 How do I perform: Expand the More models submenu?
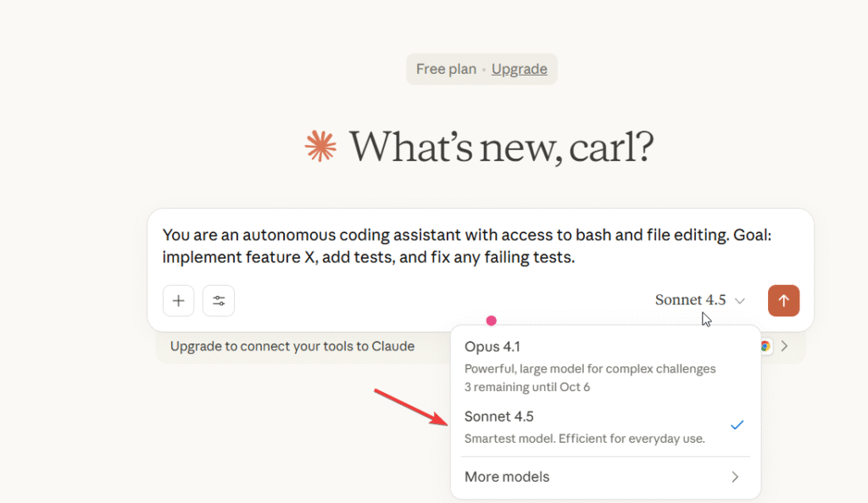[507, 477]
